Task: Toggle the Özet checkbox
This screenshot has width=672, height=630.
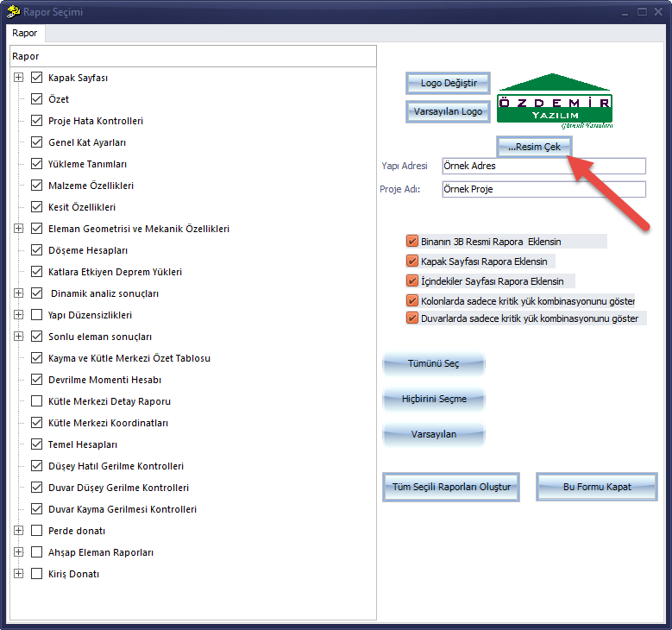Action: 37,99
